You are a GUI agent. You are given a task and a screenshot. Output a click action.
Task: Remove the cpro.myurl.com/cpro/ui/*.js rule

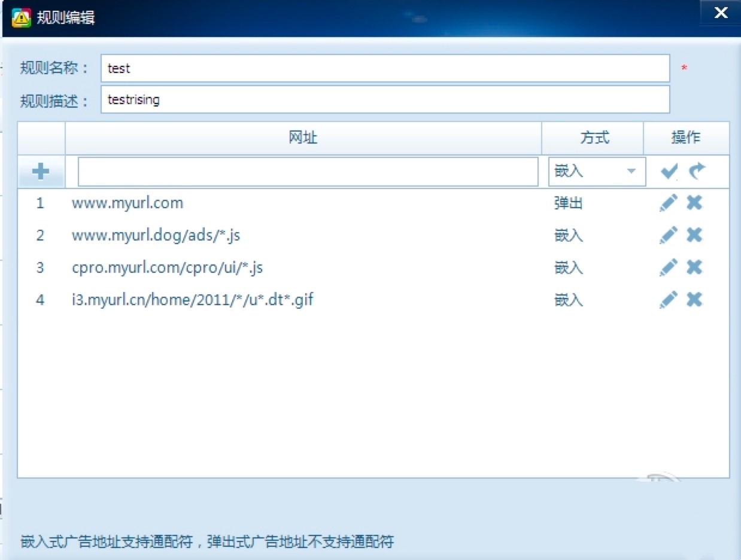[x=694, y=267]
